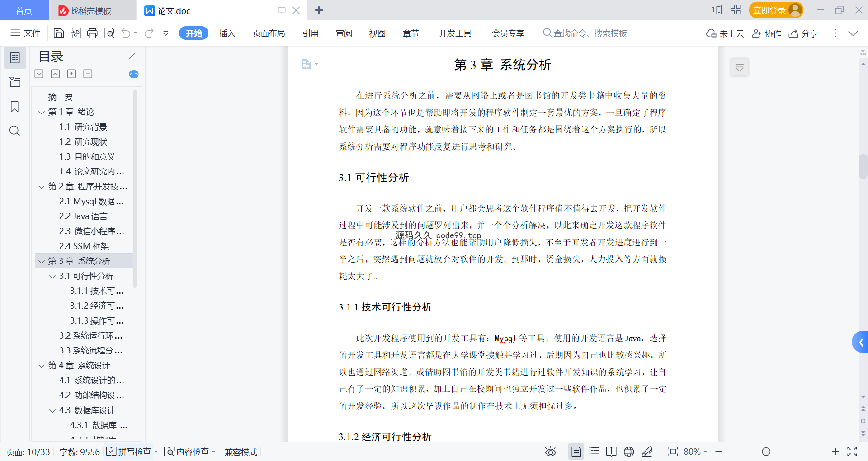Open the 80% zoom level dropdown
Viewport: 868px width, 461px height.
click(695, 452)
